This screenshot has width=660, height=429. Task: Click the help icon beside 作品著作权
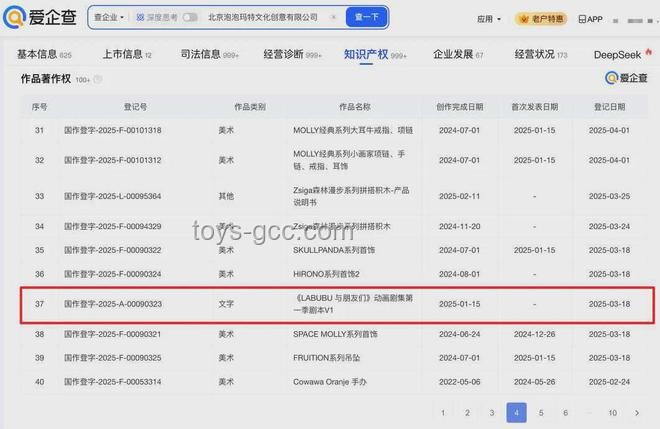(98, 79)
